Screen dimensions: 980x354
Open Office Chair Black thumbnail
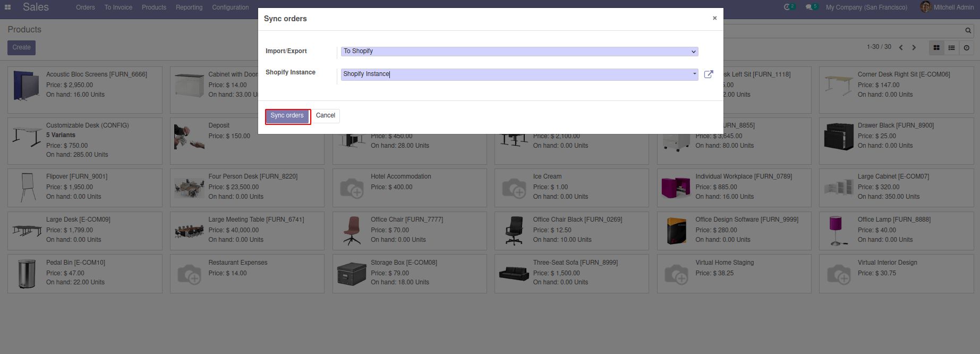[514, 231]
